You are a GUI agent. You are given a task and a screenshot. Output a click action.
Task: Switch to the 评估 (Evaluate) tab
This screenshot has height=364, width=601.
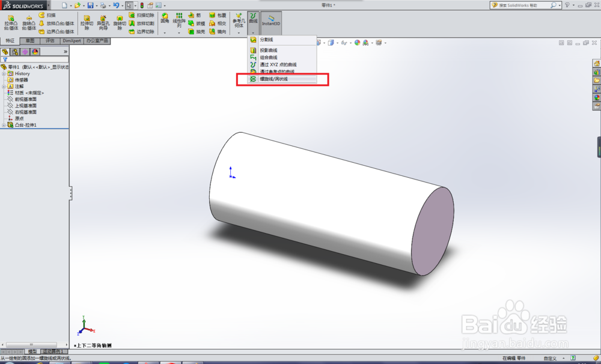click(x=50, y=41)
